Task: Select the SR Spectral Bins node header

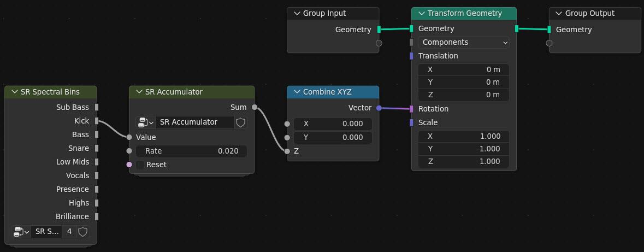Action: click(50, 92)
